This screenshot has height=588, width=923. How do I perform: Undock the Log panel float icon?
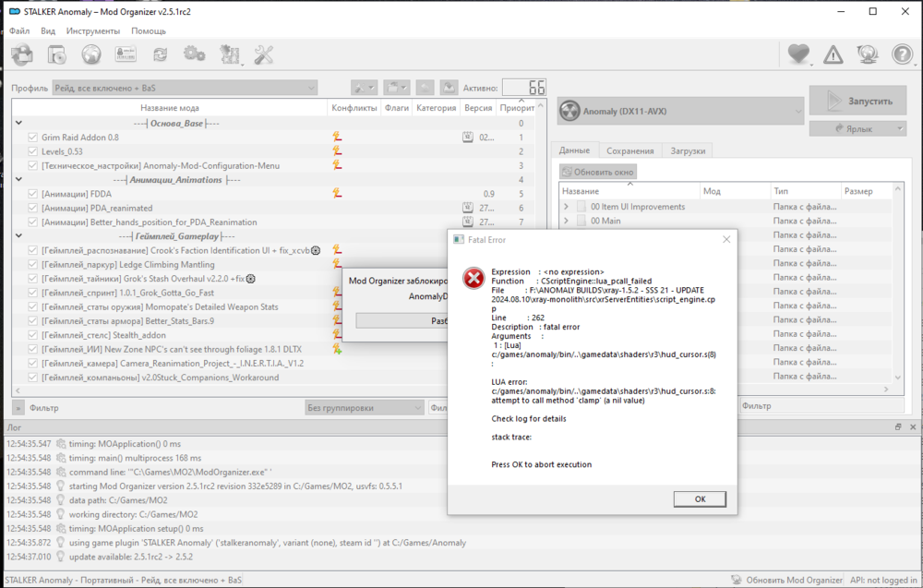point(898,427)
